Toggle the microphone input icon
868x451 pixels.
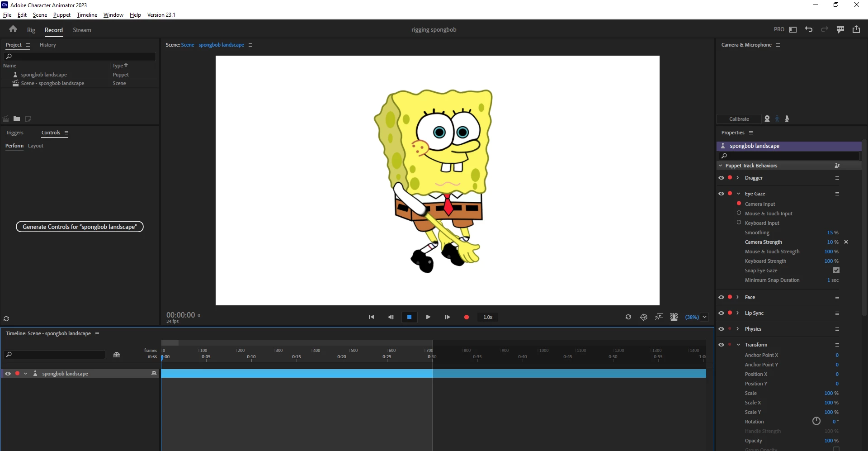point(787,119)
